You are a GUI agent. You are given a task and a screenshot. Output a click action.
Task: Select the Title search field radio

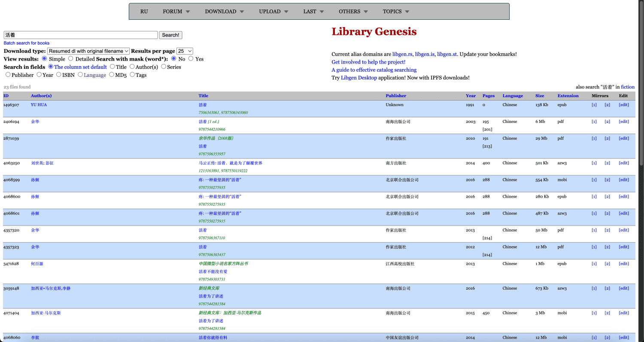coord(112,67)
